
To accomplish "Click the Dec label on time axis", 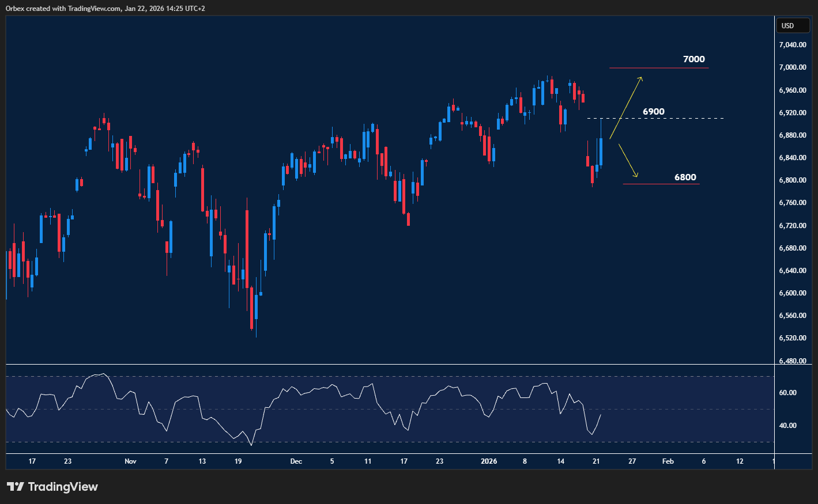I will [296, 461].
